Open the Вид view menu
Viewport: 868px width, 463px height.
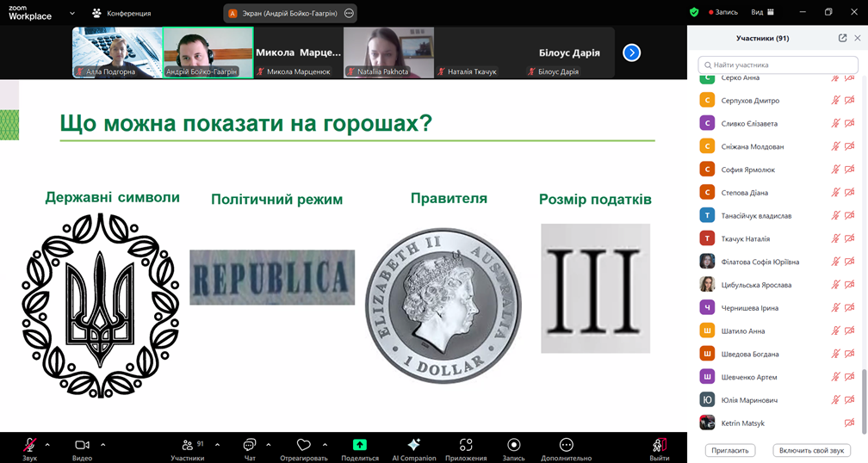[x=762, y=12]
